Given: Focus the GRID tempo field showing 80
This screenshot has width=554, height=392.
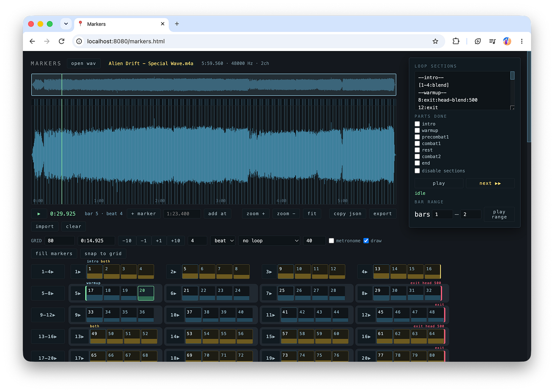Looking at the screenshot, I should point(59,241).
